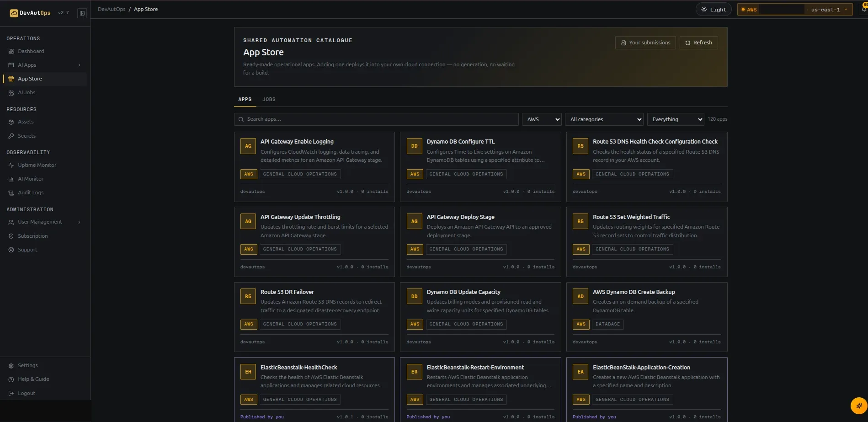
Task: Collapse sidebar using the panel toggle icon
Action: pyautogui.click(x=82, y=13)
